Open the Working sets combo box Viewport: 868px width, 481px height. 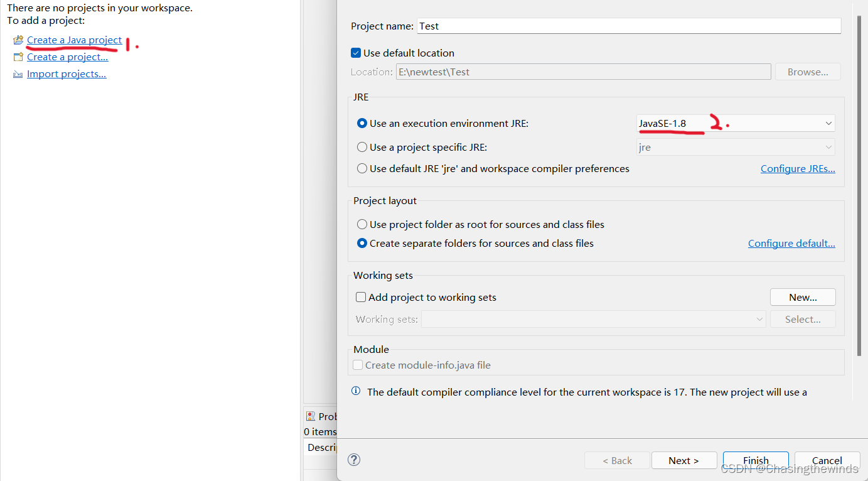click(593, 319)
